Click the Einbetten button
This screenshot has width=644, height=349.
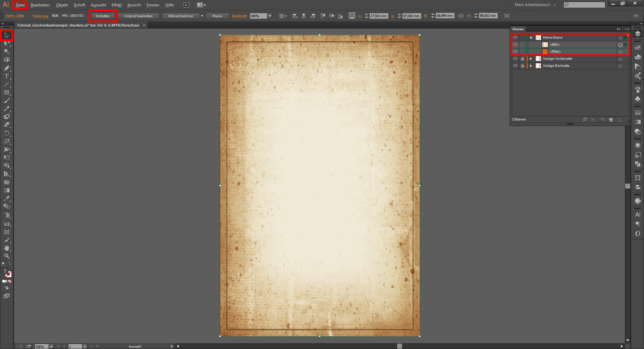tap(103, 16)
